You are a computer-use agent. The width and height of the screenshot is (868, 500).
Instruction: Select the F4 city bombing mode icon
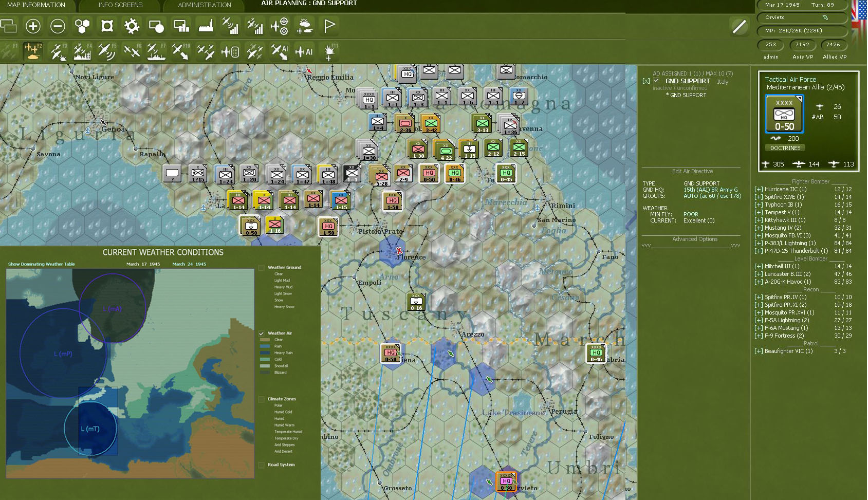click(x=82, y=51)
